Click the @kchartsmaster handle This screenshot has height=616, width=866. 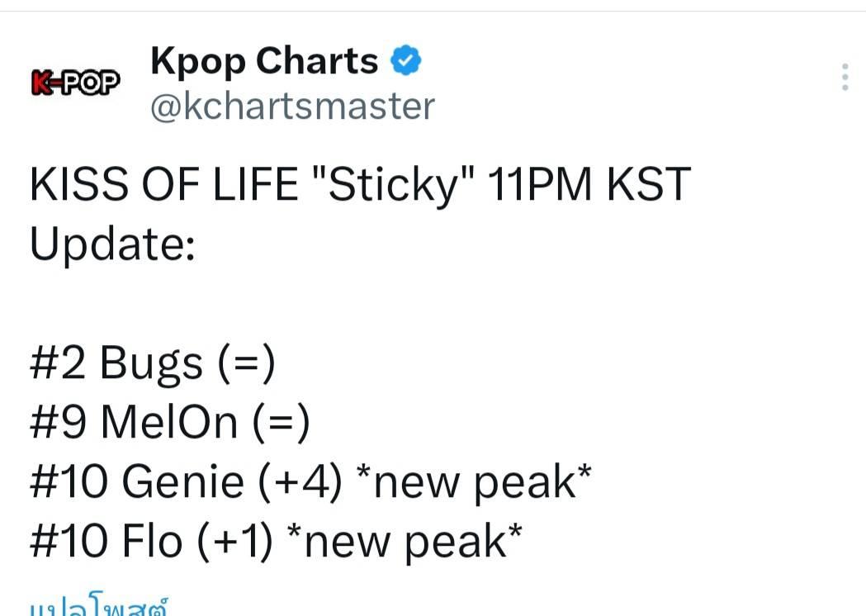pos(292,107)
